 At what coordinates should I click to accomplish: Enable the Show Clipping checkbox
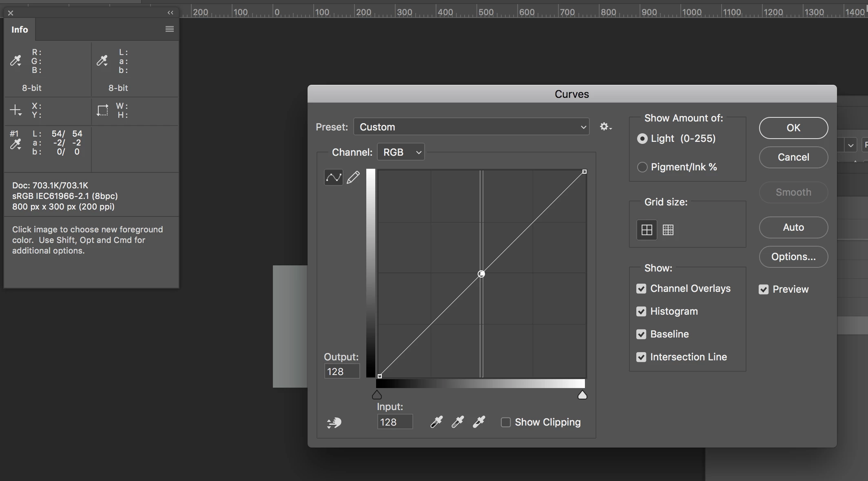click(x=506, y=422)
